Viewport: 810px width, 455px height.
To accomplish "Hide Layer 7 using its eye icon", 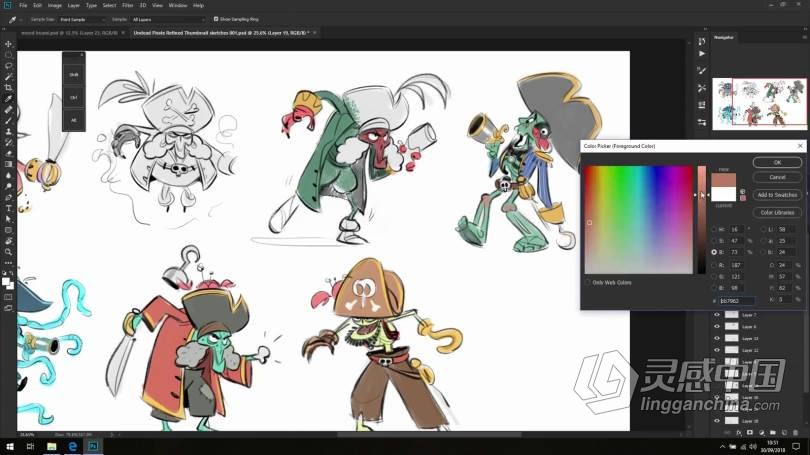I will [716, 315].
